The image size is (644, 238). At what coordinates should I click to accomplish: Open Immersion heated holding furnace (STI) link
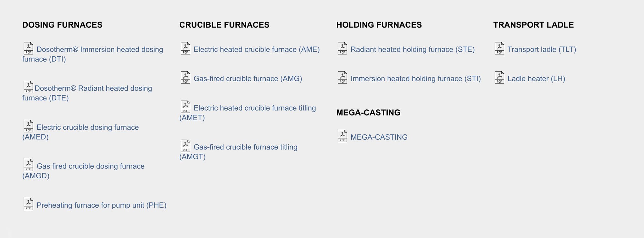(416, 79)
